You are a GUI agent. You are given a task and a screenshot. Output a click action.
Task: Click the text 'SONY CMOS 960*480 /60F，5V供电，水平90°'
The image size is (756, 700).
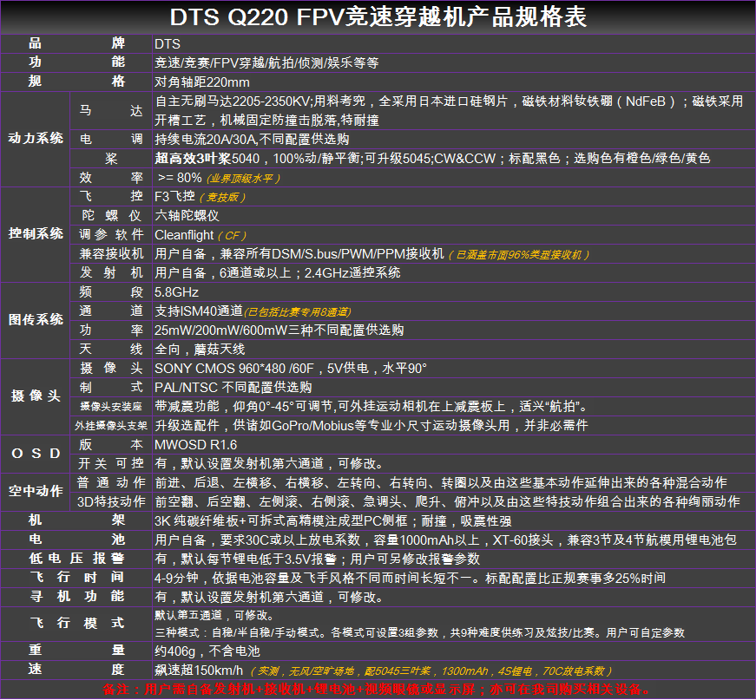pyautogui.click(x=291, y=368)
